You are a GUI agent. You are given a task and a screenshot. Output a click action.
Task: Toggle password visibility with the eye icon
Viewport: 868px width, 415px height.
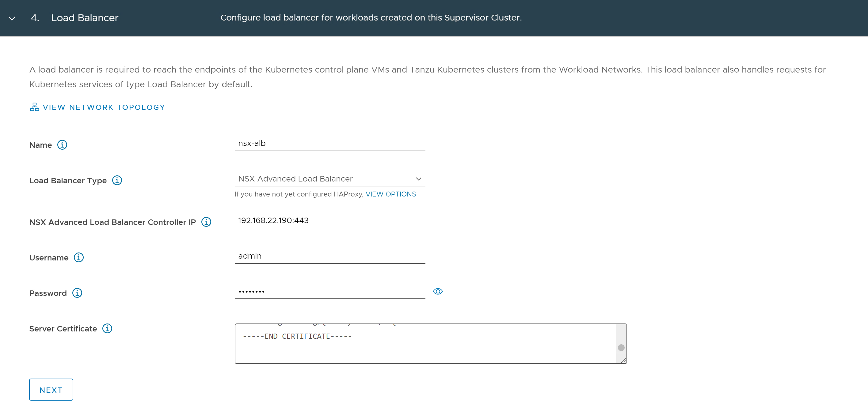[438, 291]
